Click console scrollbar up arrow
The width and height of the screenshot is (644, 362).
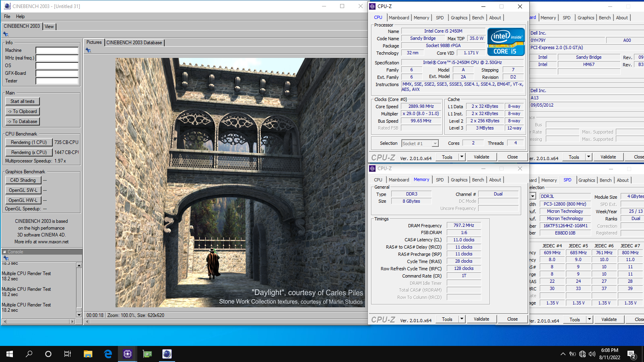pyautogui.click(x=79, y=265)
